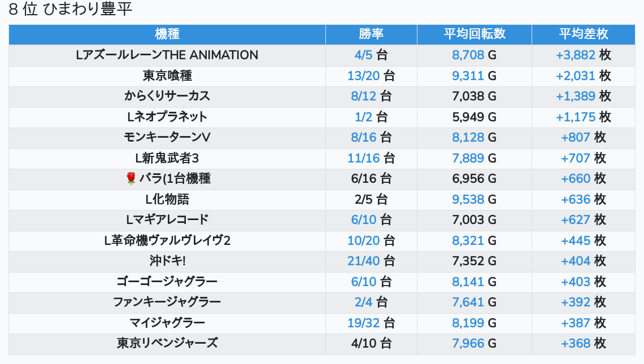Select the 東京喰種 machine row
This screenshot has height=364, width=644.
pos(167,76)
